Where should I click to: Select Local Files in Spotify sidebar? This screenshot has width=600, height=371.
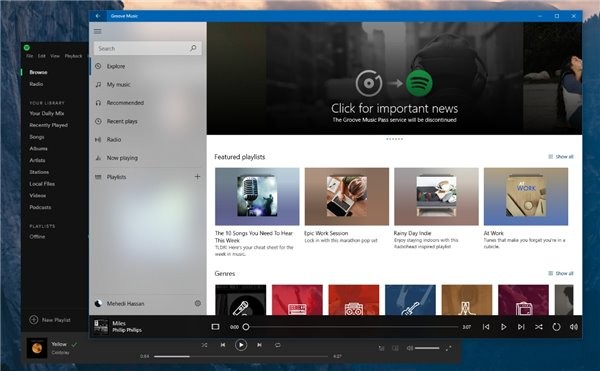(x=42, y=184)
